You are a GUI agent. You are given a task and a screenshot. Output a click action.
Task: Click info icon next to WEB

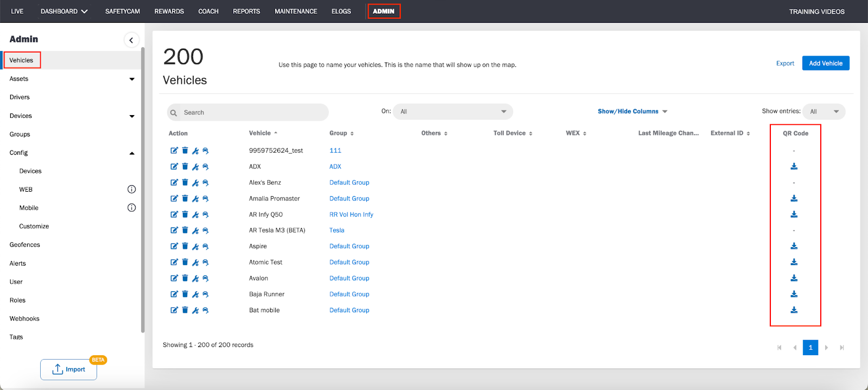coord(131,189)
